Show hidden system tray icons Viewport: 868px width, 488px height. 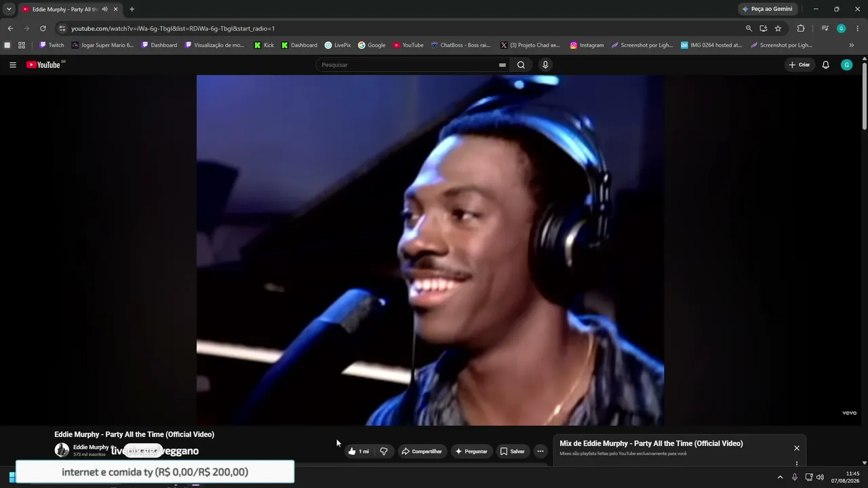coord(780,477)
